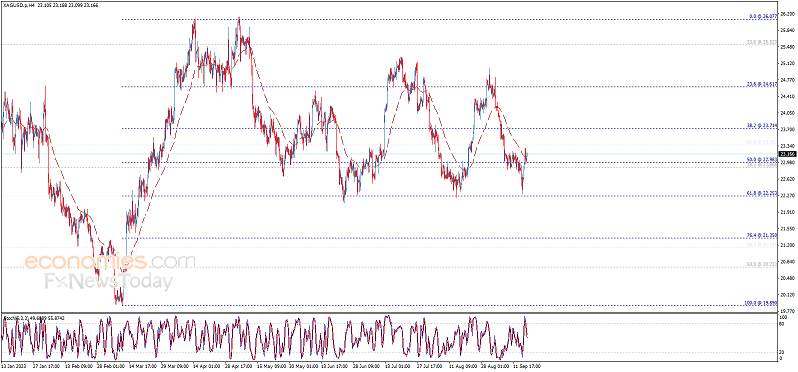This screenshot has height=372, width=798.
Task: Click the 30 May 01:00 date label
Action: coord(303,365)
